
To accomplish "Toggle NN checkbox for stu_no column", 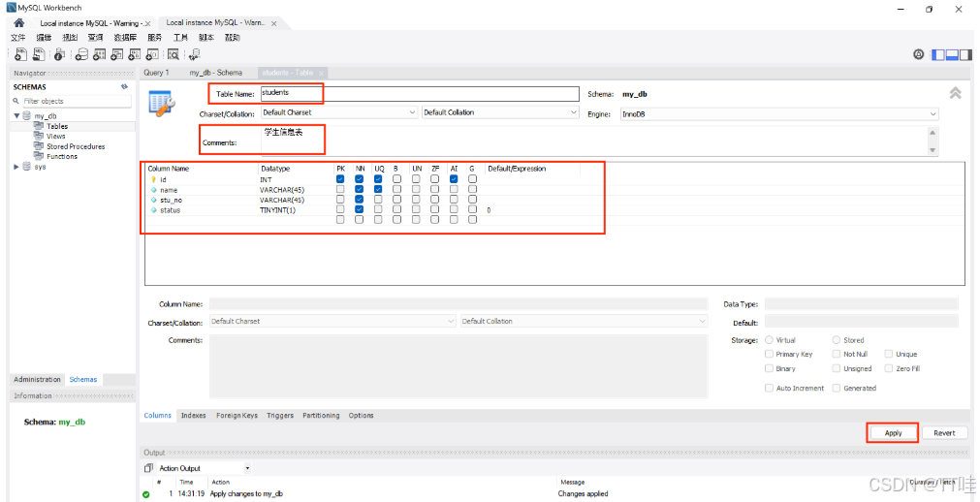I will coord(360,200).
